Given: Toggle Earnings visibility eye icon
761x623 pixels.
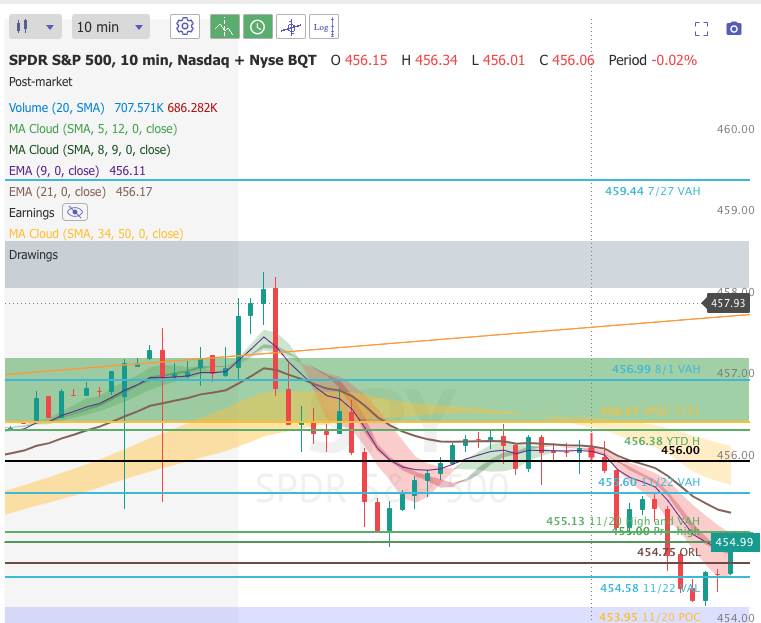Looking at the screenshot, I should click(75, 212).
